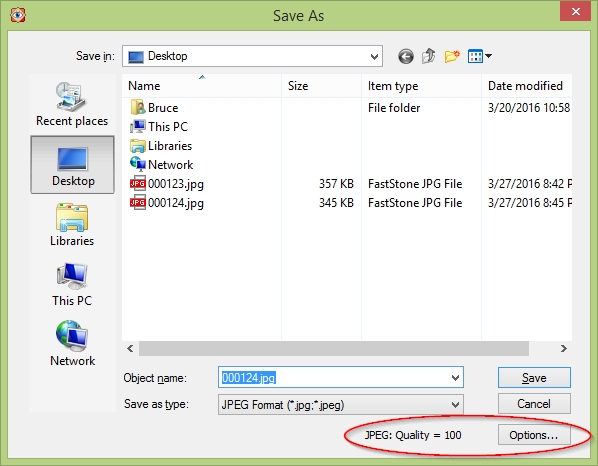Open JPEG Options... button

point(534,435)
